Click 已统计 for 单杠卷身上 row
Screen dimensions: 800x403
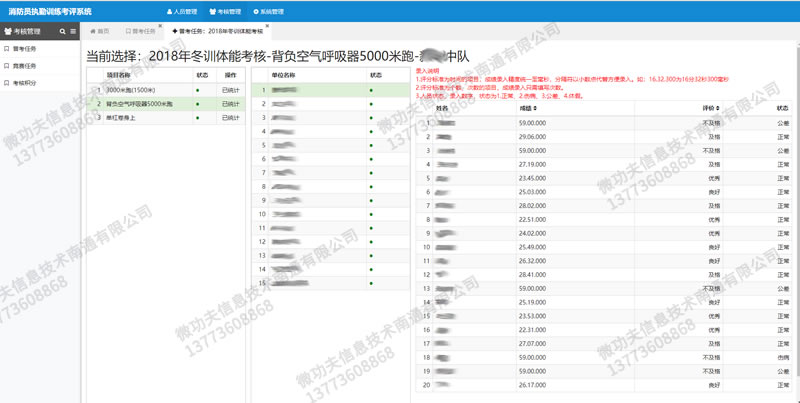click(231, 117)
